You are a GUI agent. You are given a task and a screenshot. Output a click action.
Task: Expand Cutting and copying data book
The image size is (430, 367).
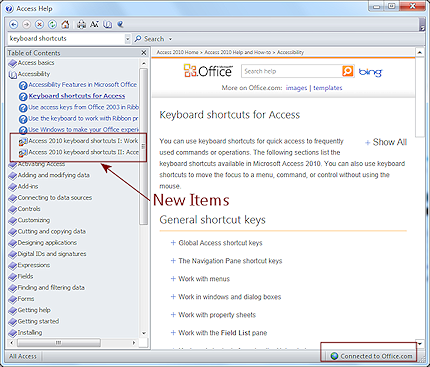click(x=47, y=231)
